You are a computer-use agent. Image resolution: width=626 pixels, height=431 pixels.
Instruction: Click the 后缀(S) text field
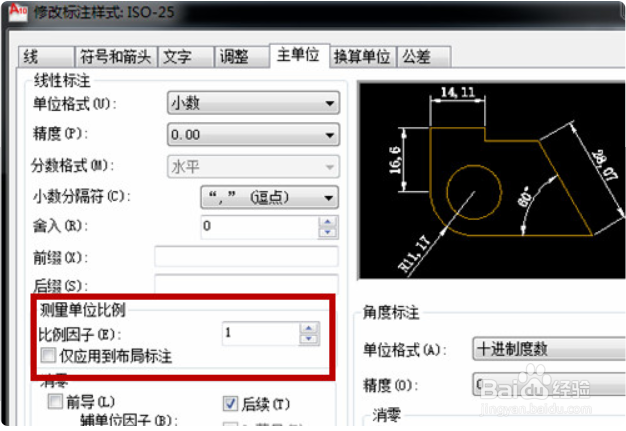tap(246, 284)
